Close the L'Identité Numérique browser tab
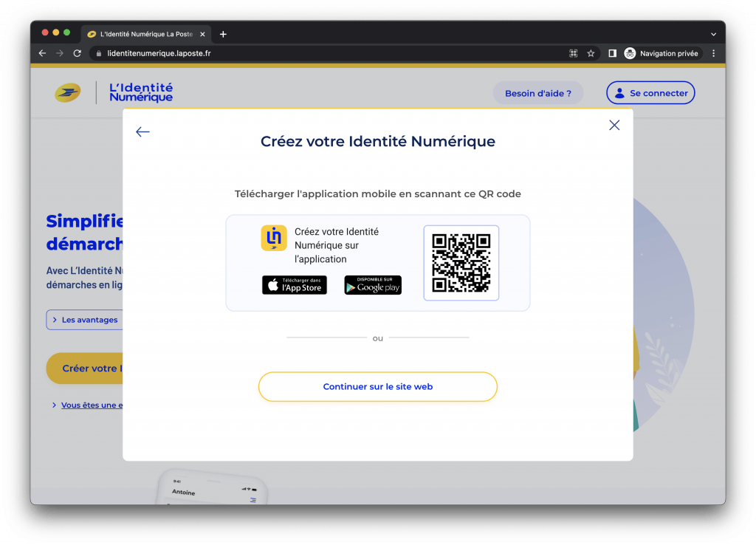Image resolution: width=756 pixels, height=545 pixels. [x=202, y=34]
